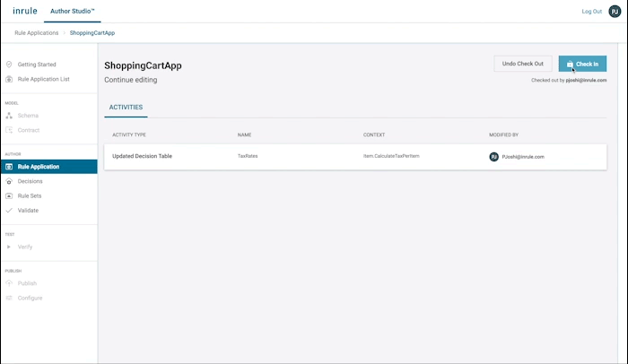
Task: Click the PJ user avatar top right
Action: [x=615, y=12]
